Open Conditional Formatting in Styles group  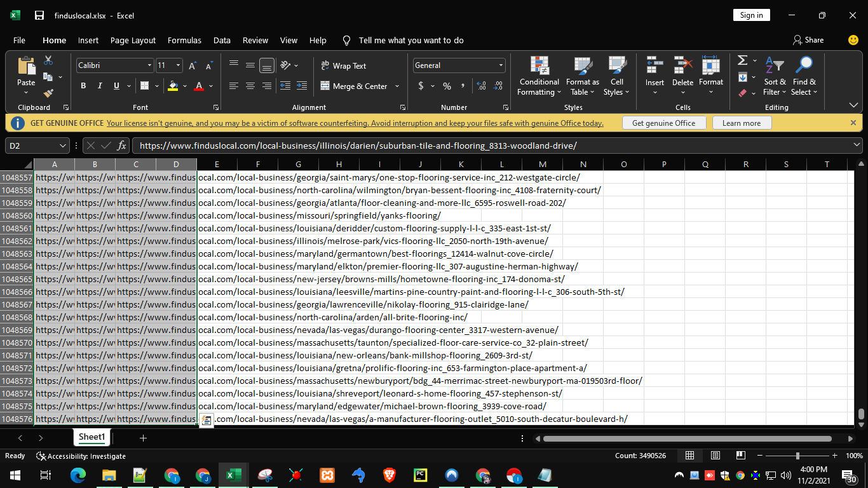tap(539, 76)
